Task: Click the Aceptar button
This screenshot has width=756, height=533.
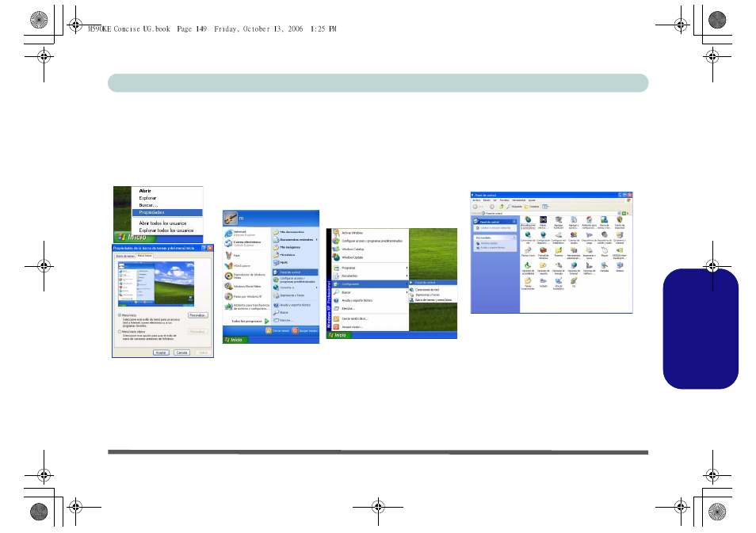Action: click(160, 352)
